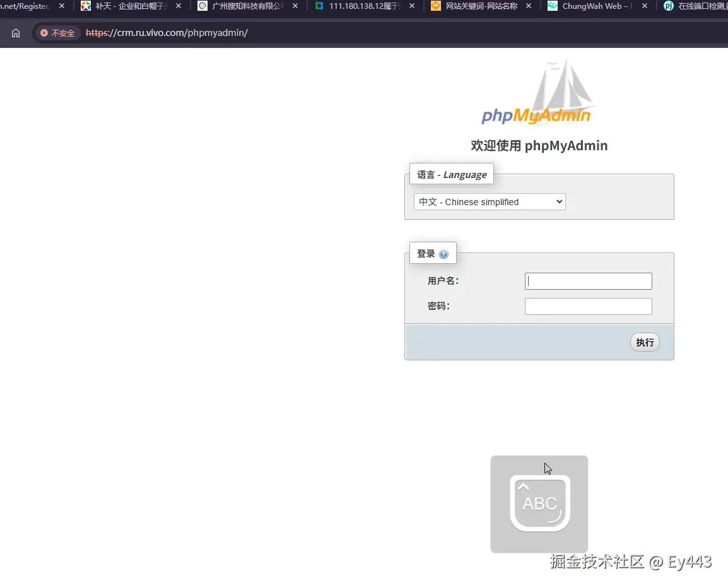The height and width of the screenshot is (587, 728).
Task: Close the 111.180.138.12 tab
Action: point(412,6)
